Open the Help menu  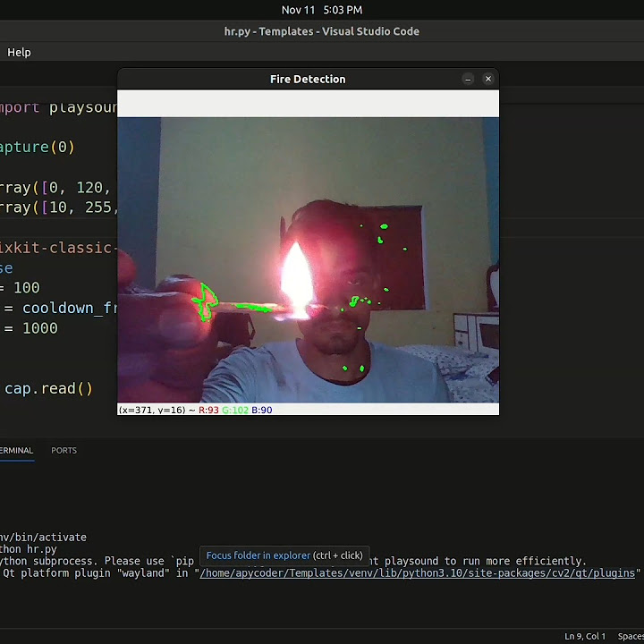(x=19, y=52)
